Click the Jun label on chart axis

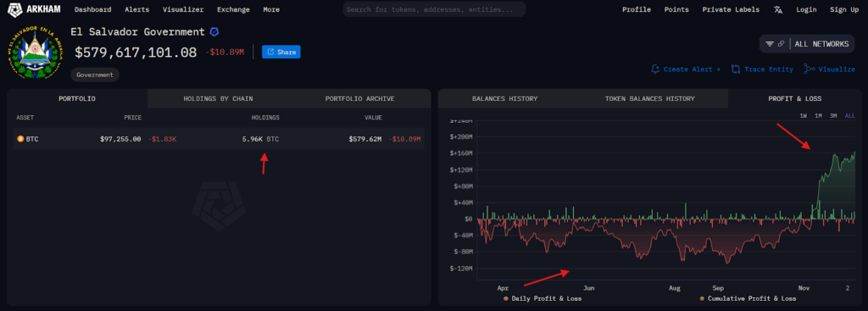coord(588,288)
